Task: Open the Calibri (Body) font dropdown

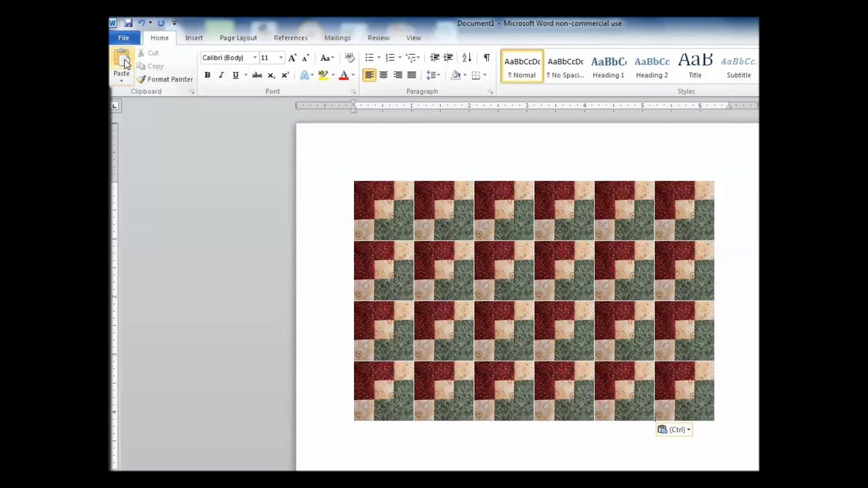Action: pos(255,58)
